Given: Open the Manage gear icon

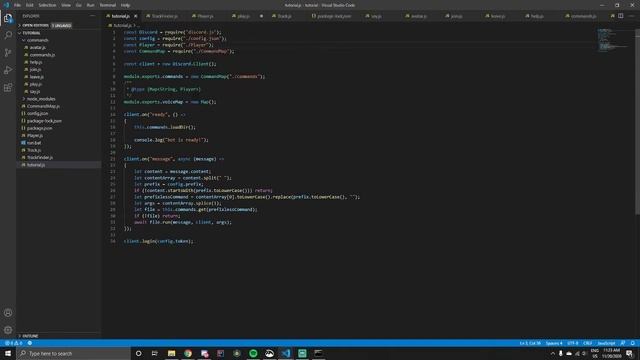Looking at the screenshot, I should 8,330.
